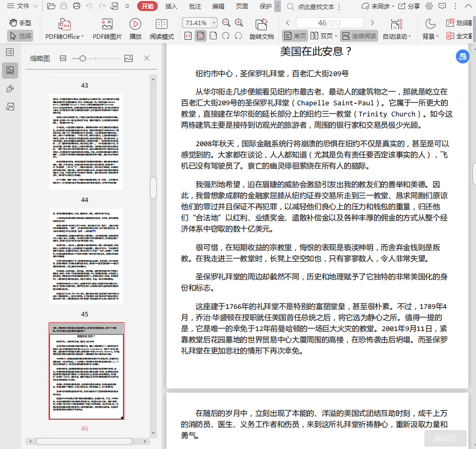Go to the next page arrow
Viewport: 476px width, 449px height.
(373, 23)
